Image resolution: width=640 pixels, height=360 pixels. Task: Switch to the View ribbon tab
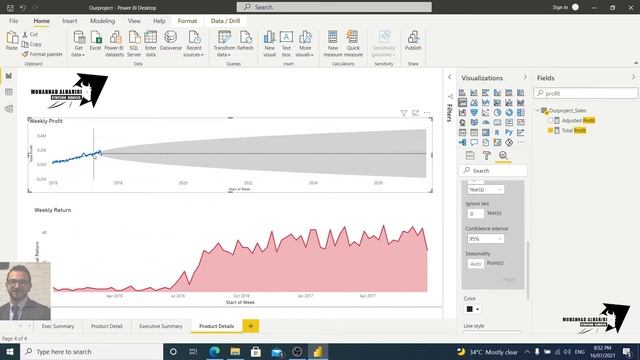tap(134, 21)
